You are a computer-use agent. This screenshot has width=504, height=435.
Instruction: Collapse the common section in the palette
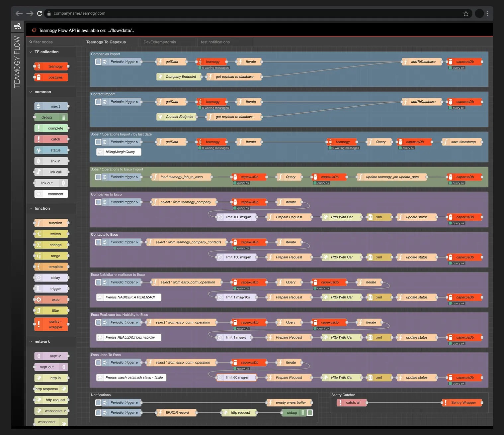point(31,92)
